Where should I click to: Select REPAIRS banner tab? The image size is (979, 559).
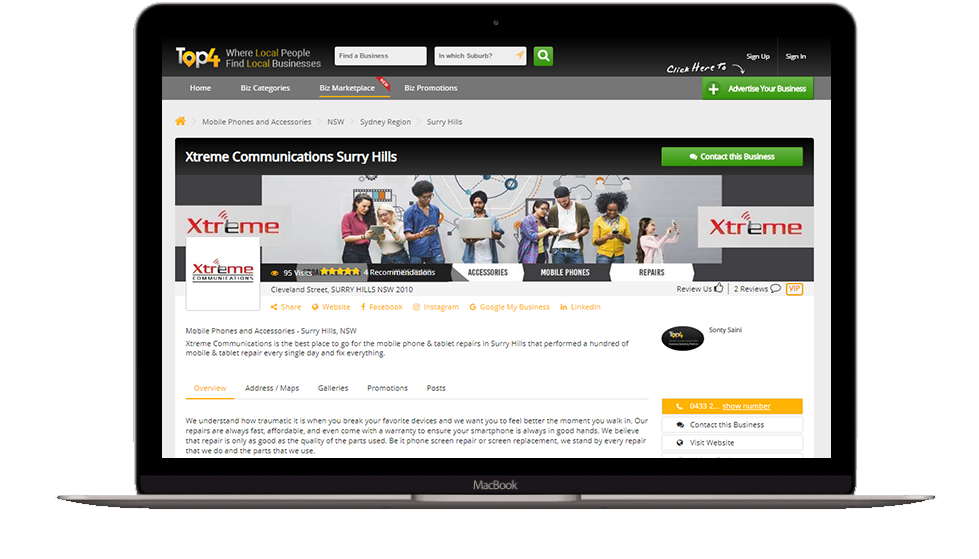(x=651, y=272)
